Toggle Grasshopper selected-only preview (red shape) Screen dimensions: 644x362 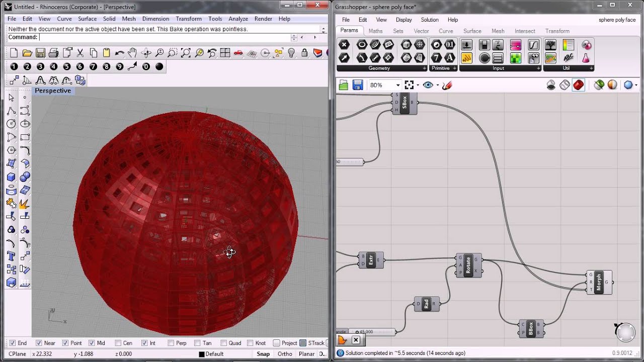(x=578, y=85)
